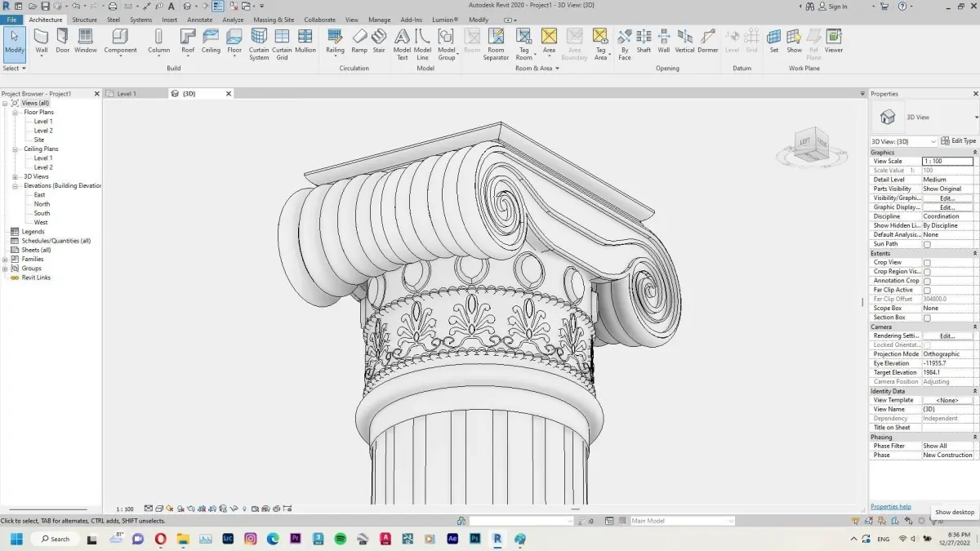Screen dimensions: 980x551
Task: Select the Shaft opening tool
Action: [644, 42]
